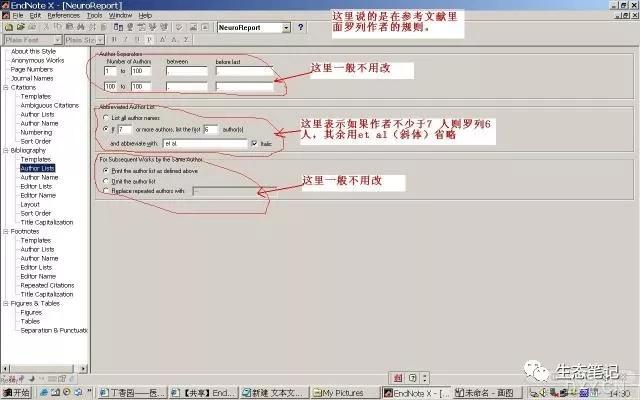Open the Plain Font dropdown
Image resolution: width=640 pixels, height=400 pixels.
pyautogui.click(x=58, y=40)
